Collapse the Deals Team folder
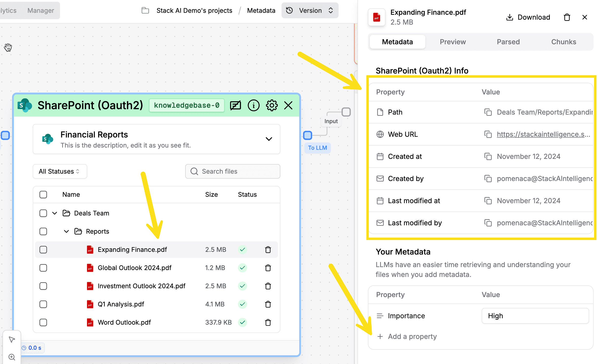598x364 pixels. (55, 213)
